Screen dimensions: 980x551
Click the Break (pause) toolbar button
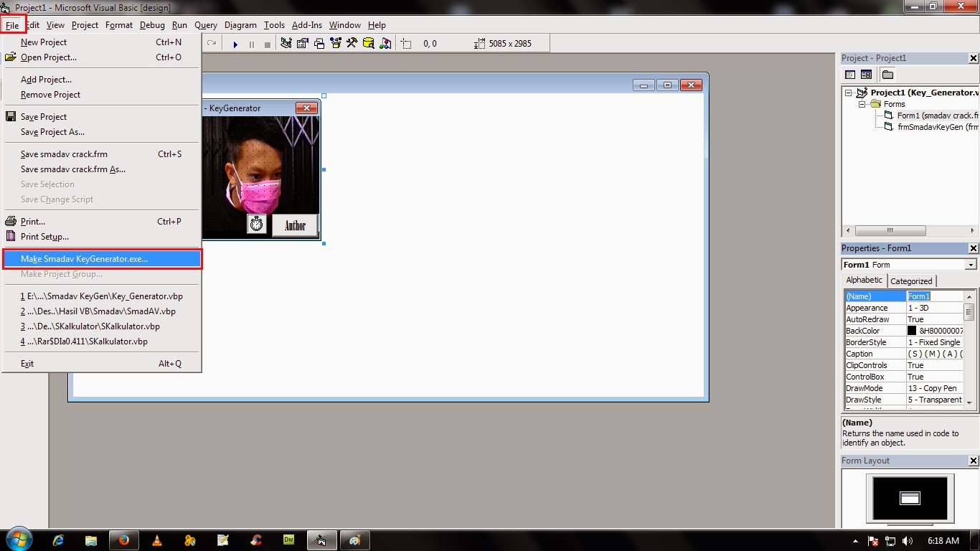click(251, 44)
